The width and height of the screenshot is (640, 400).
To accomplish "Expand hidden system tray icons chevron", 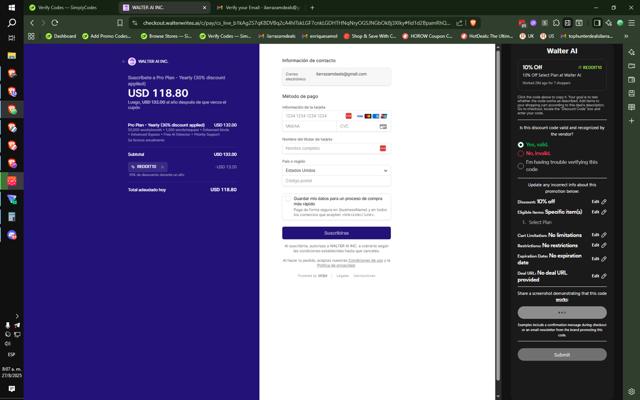I will (x=17, y=316).
